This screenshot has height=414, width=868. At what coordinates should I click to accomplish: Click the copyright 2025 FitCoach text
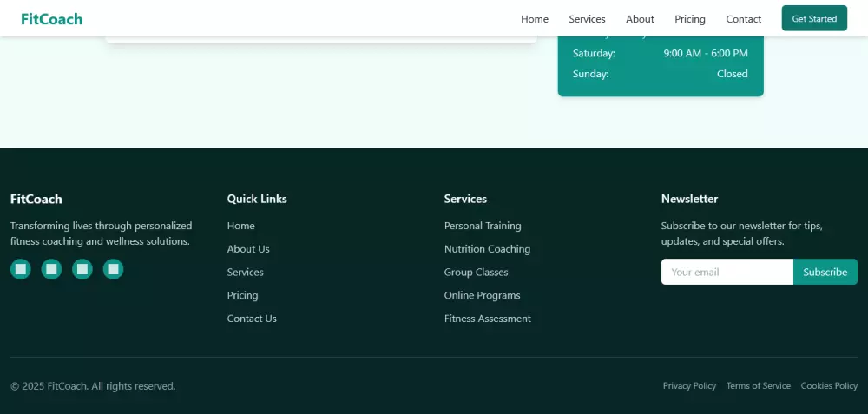[93, 386]
